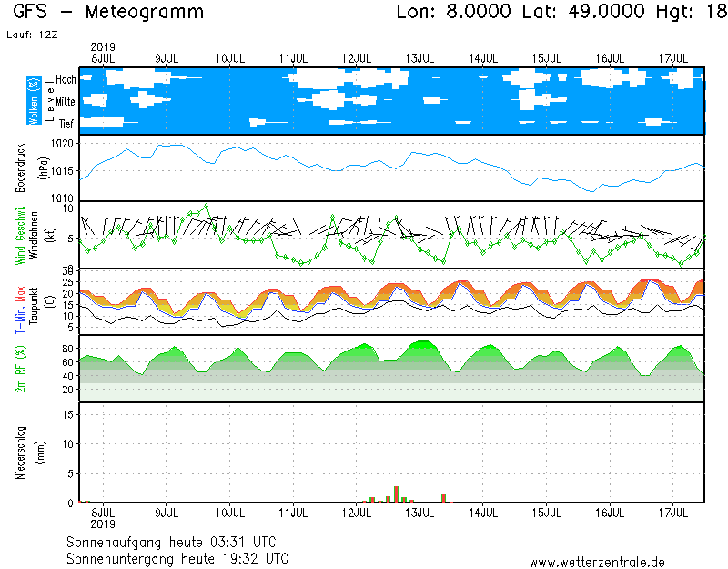Click the 80 tick on the humidity axis
Screen dimensions: 728x569
(67, 349)
